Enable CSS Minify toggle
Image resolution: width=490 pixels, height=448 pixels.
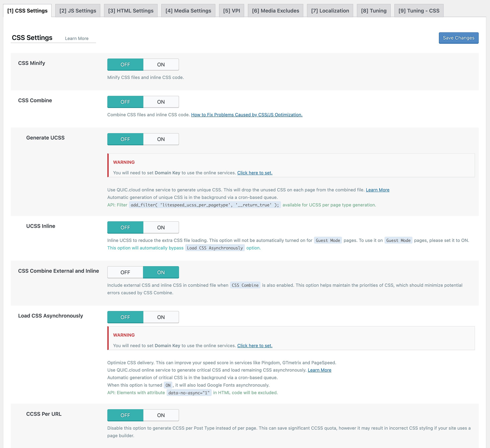tap(161, 64)
